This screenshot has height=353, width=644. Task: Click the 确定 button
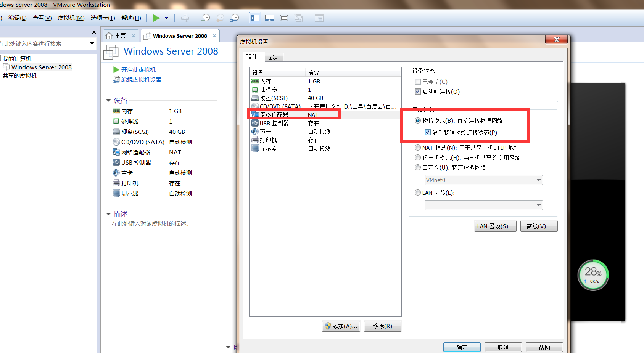(462, 347)
